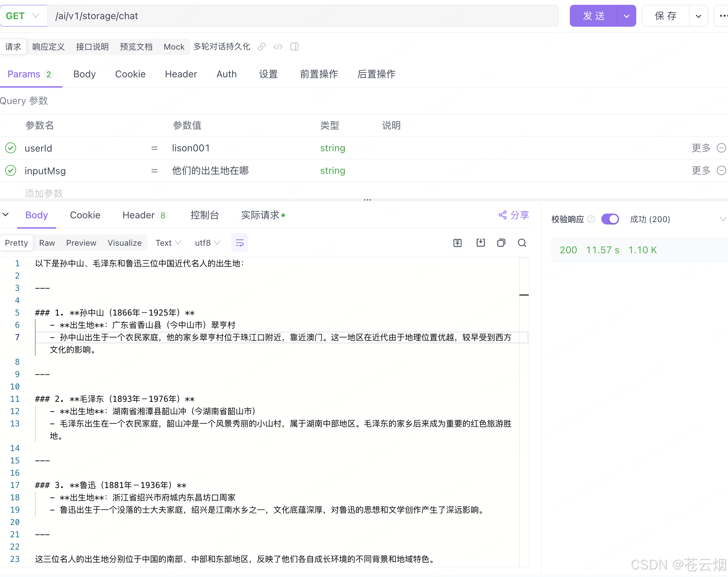This screenshot has height=577, width=728.
Task: Click the copy link icon beside 多轮对话持久化
Action: [x=262, y=47]
